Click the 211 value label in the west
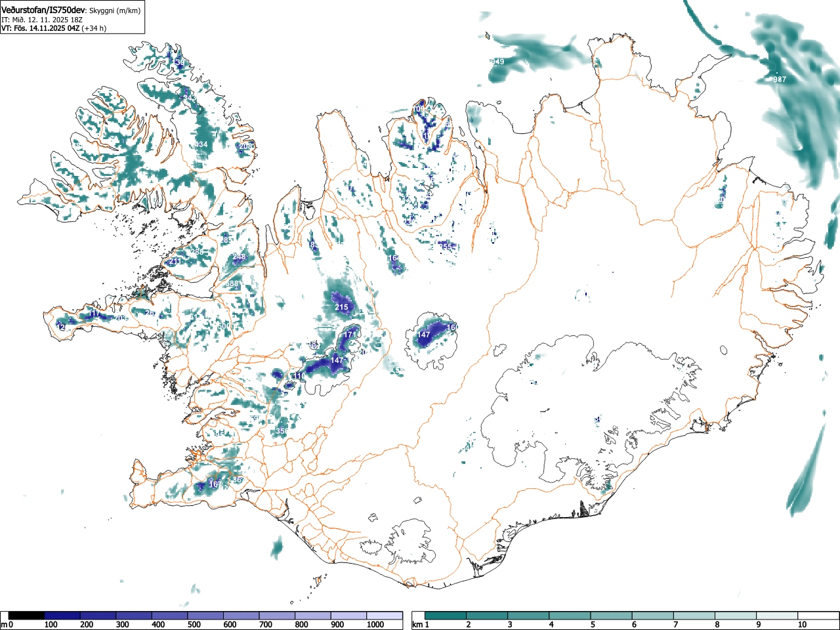 (x=175, y=262)
